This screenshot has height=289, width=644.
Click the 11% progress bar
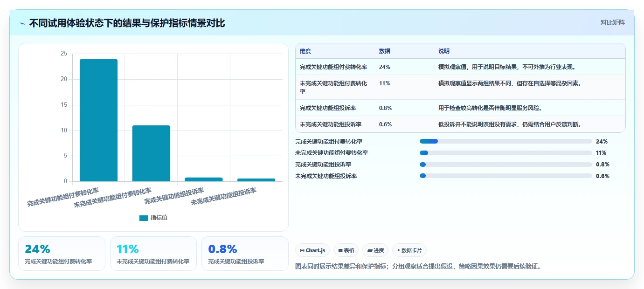pyautogui.click(x=506, y=153)
